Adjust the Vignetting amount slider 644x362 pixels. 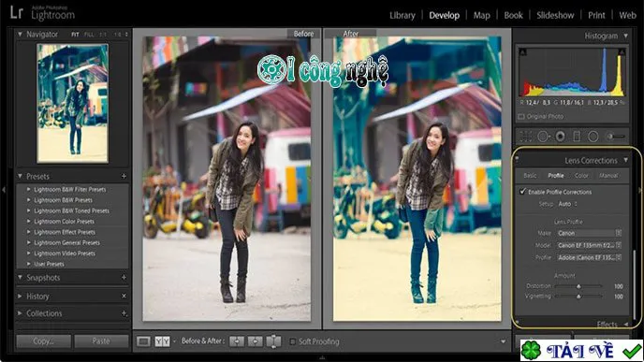578,296
